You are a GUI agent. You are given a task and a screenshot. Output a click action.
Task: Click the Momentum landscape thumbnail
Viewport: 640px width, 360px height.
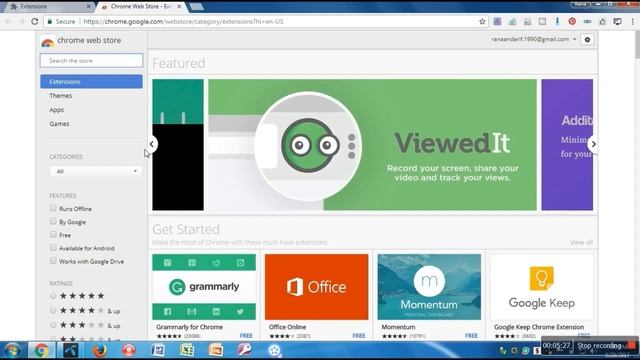[x=429, y=287]
